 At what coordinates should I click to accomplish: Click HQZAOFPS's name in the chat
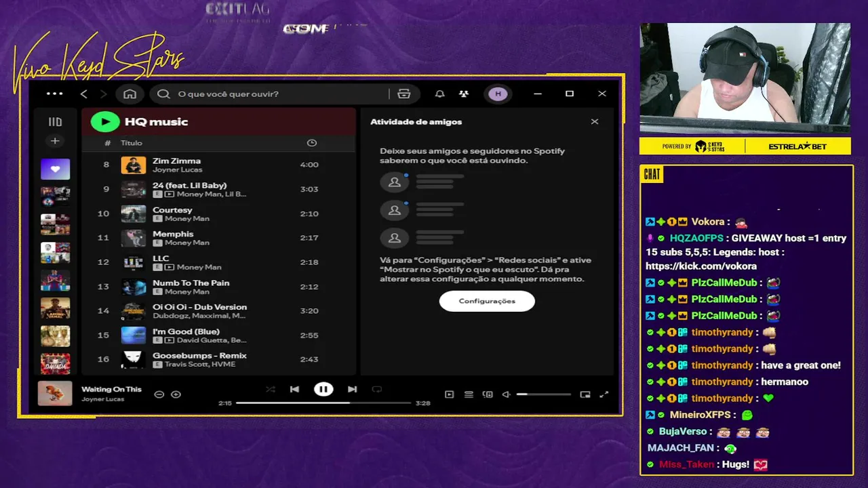click(x=696, y=238)
